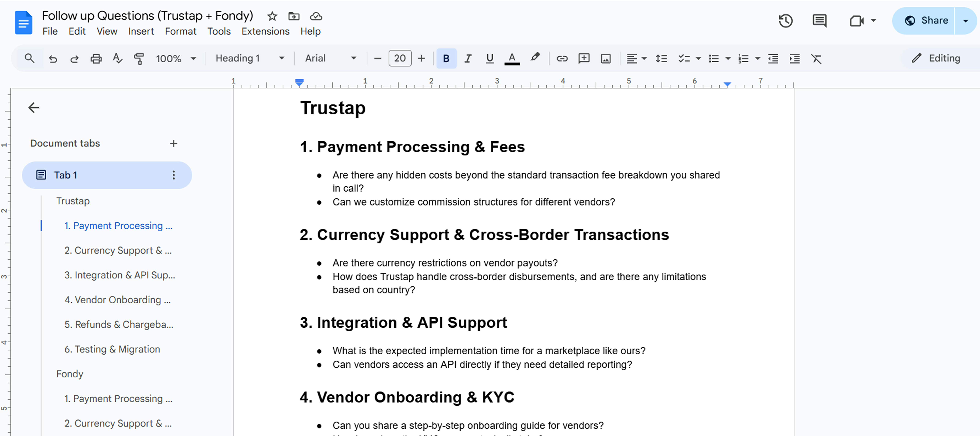Screen dimensions: 980x436
Task: Select Tab 1 in sidebar
Action: pos(107,175)
